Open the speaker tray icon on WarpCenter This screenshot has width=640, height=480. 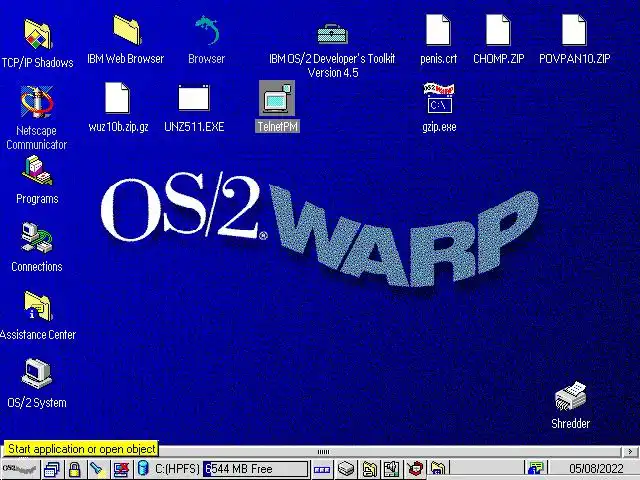click(391, 469)
